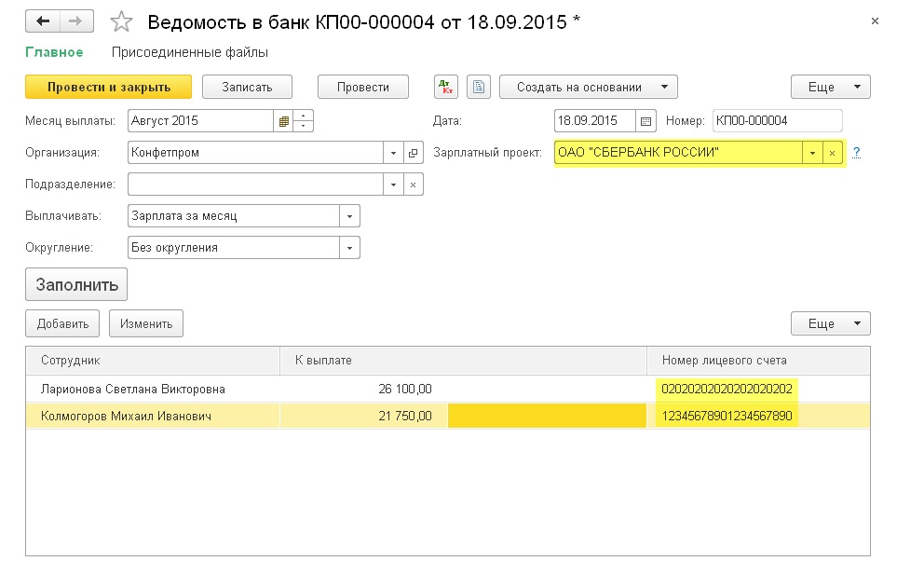Click Провести и закрыть button
Image resolution: width=924 pixels, height=575 pixels.
pos(108,87)
